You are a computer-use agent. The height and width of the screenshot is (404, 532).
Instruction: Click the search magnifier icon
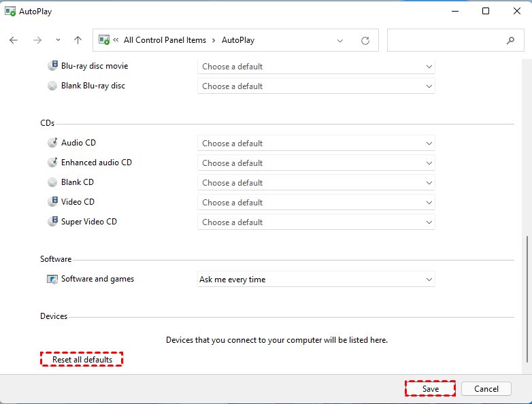click(510, 40)
